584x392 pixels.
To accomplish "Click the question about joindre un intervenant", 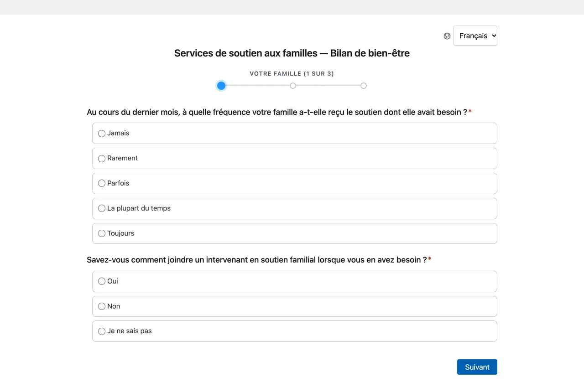I will 259,260.
